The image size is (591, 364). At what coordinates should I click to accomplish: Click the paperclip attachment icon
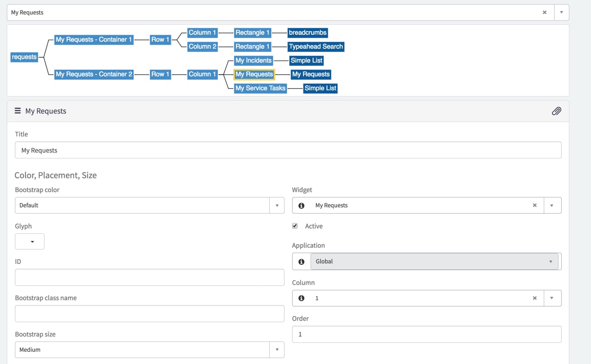point(556,111)
